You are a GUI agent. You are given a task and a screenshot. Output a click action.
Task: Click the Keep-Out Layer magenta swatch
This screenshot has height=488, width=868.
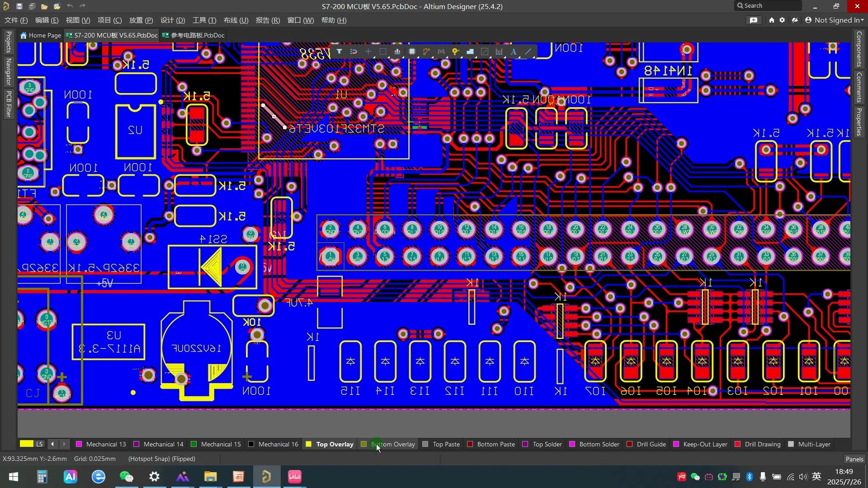pyautogui.click(x=676, y=445)
